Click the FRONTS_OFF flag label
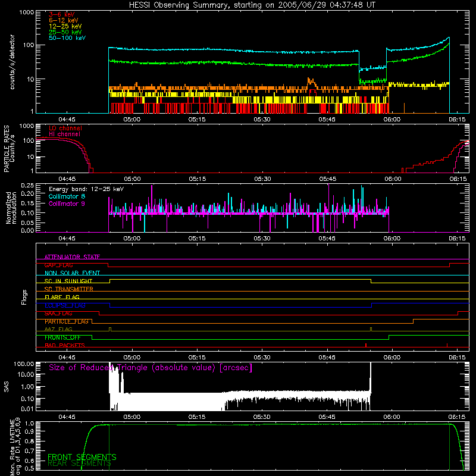 [62, 337]
